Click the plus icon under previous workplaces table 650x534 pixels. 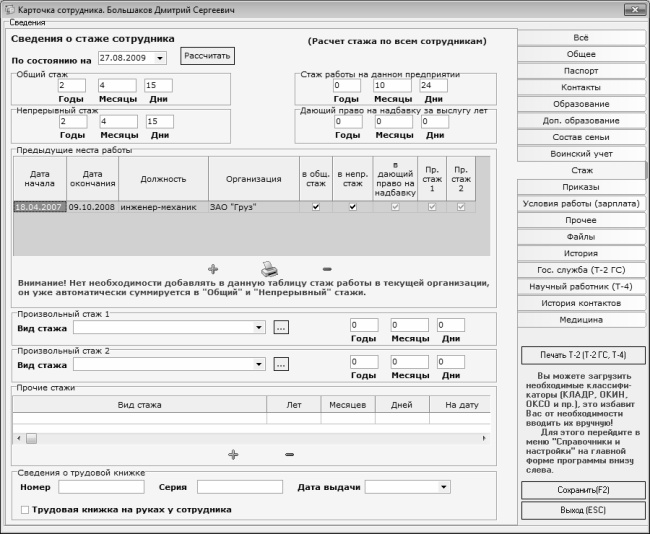pos(212,269)
